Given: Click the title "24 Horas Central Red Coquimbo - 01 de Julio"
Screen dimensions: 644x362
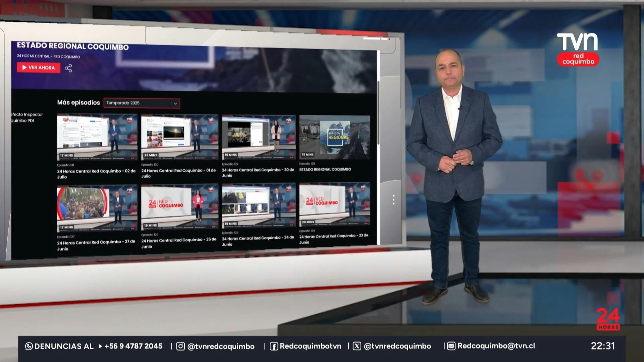Looking at the screenshot, I should (x=178, y=173).
